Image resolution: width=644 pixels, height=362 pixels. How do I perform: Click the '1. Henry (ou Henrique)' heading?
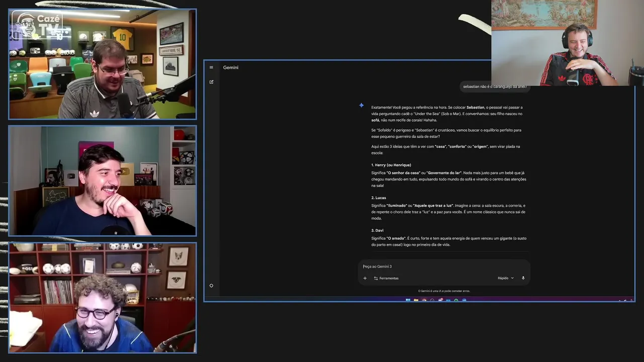(x=391, y=165)
